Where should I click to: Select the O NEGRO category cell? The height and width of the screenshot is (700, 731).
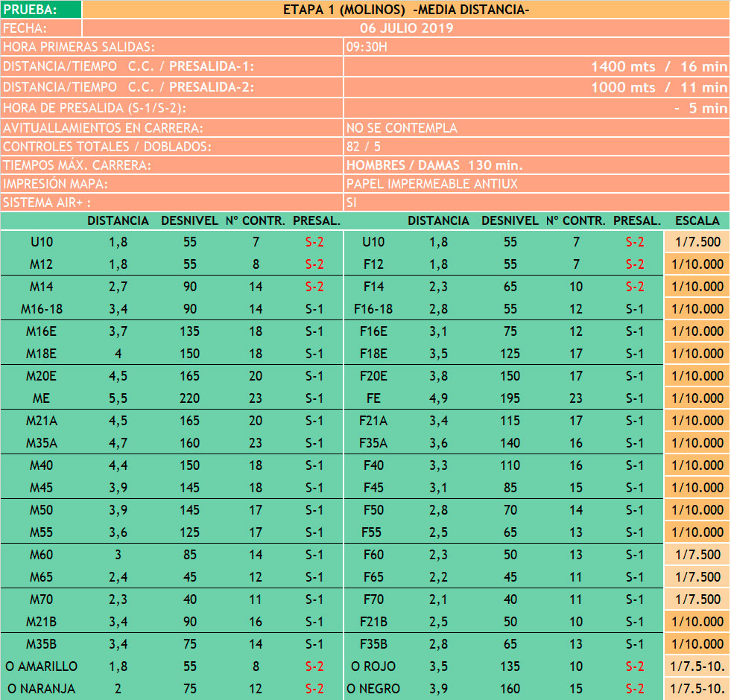pos(373,689)
